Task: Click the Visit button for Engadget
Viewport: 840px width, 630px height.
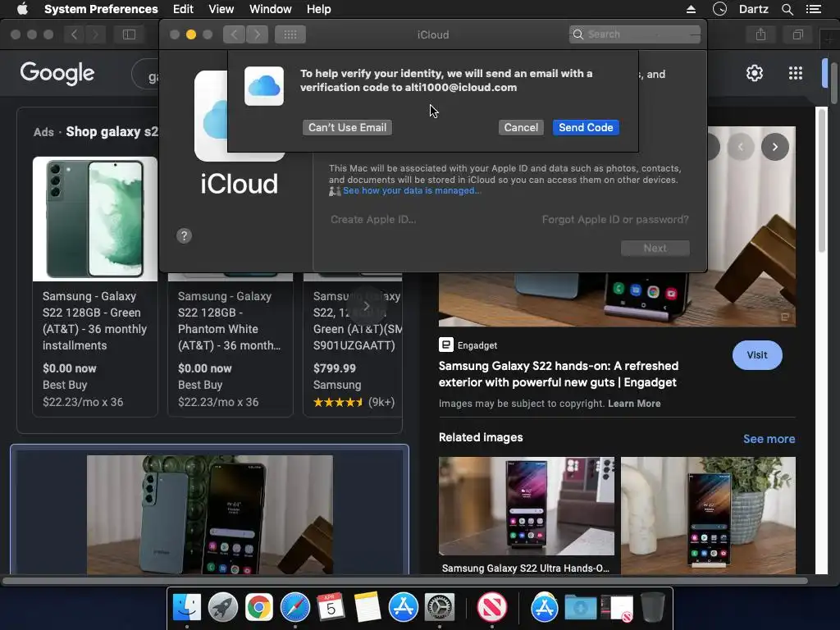Action: [x=757, y=355]
